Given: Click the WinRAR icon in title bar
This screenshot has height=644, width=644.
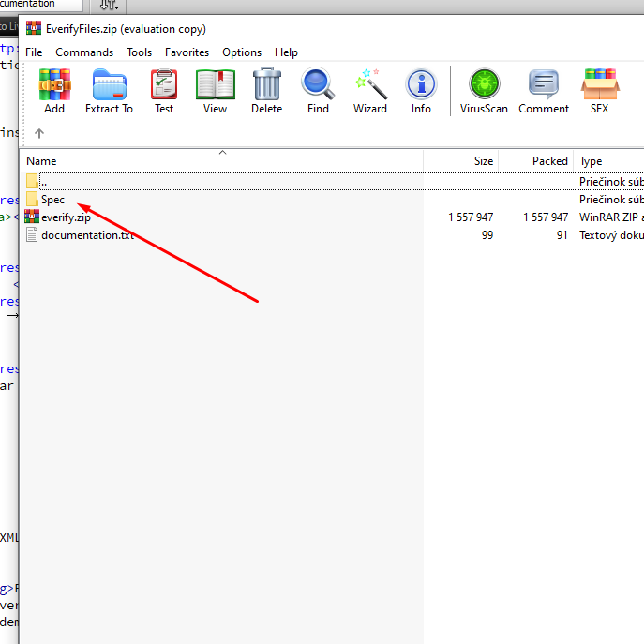Looking at the screenshot, I should coord(34,28).
